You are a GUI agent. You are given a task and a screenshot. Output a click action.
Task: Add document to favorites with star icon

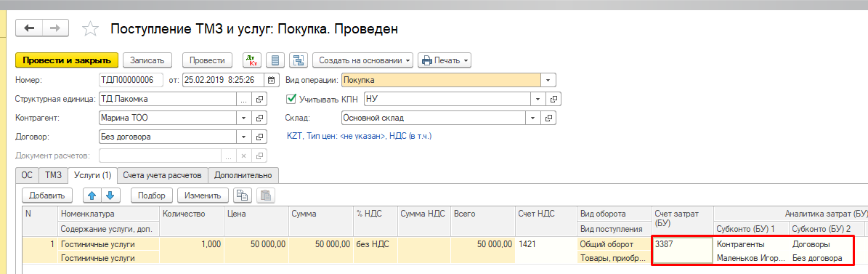click(89, 29)
